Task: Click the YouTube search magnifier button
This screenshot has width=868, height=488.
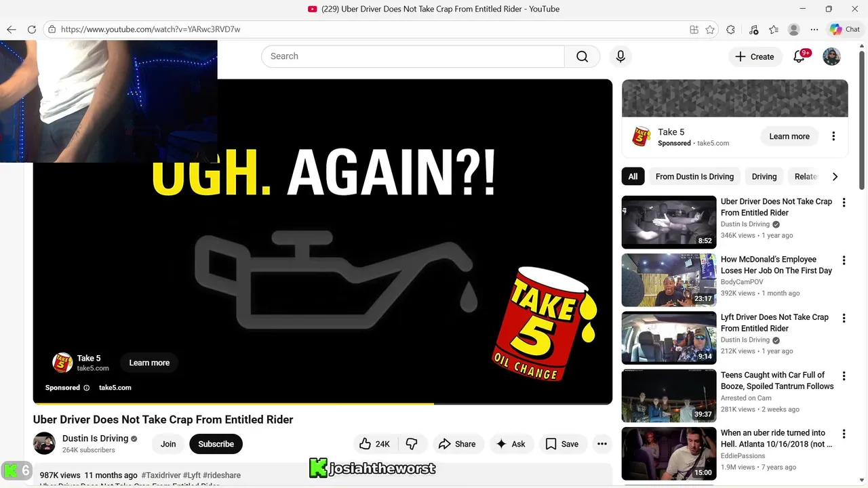Action: pos(582,56)
